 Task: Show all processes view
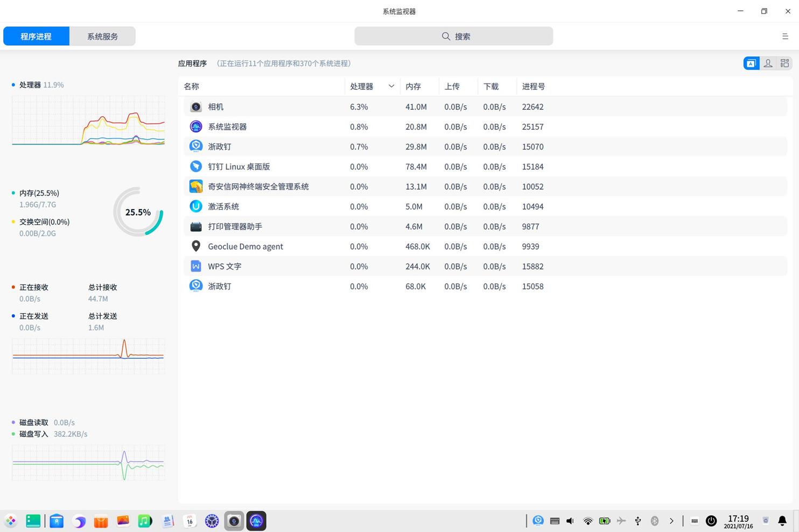[784, 63]
